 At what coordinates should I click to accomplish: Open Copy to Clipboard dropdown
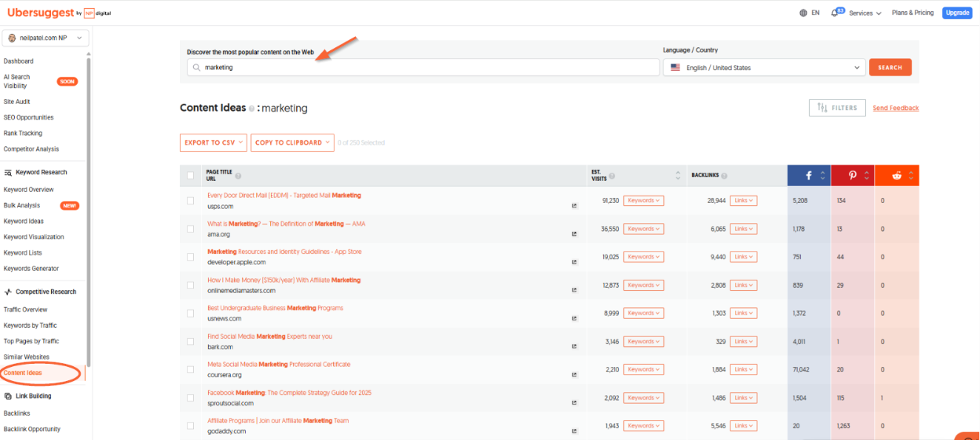point(292,143)
